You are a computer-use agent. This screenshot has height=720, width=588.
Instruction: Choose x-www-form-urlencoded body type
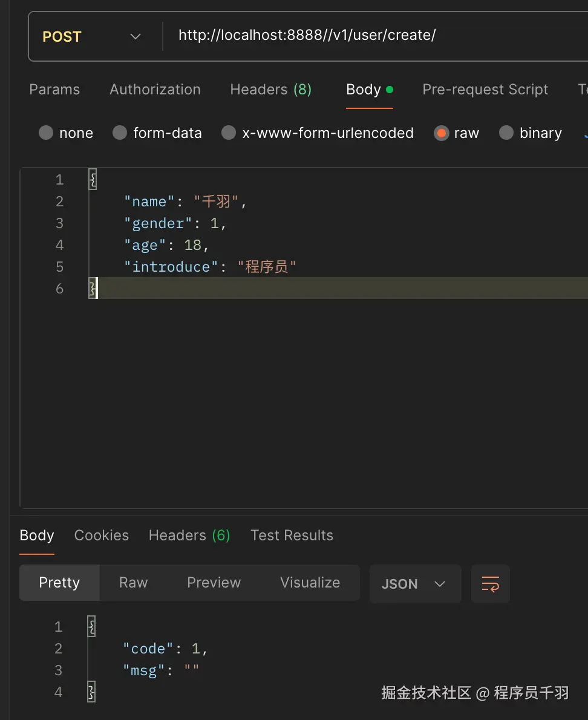tap(229, 133)
